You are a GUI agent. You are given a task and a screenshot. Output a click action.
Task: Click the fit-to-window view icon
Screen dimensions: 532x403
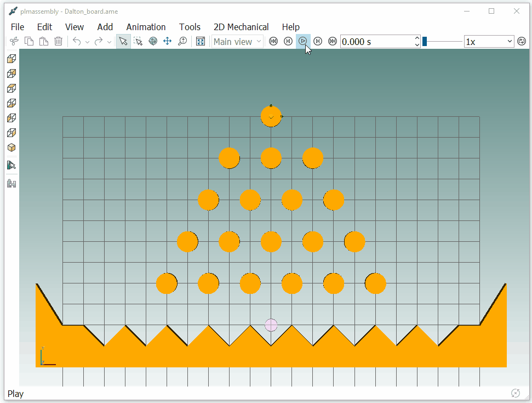click(x=200, y=41)
